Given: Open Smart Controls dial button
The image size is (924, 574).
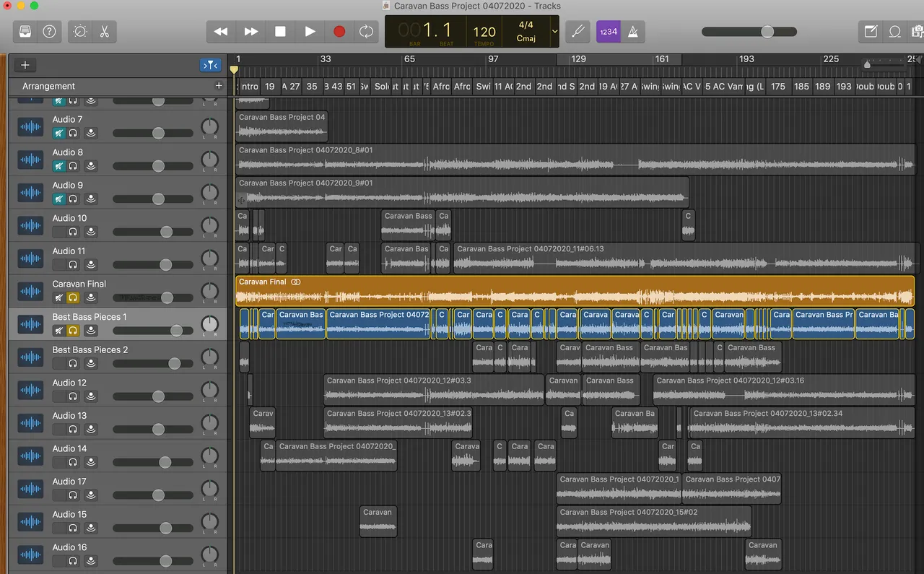Looking at the screenshot, I should [80, 32].
